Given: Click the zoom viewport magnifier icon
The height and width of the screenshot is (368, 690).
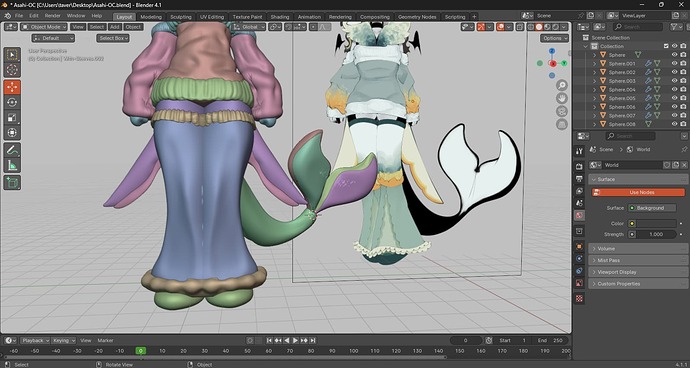Looking at the screenshot, I should [562, 85].
